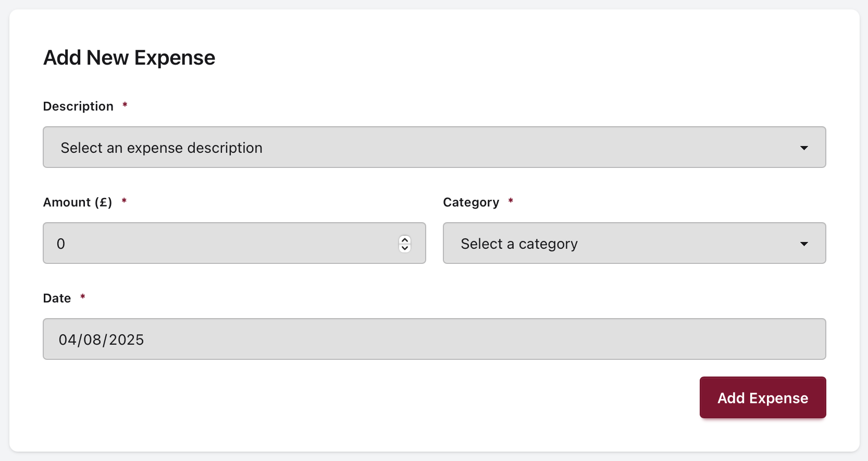Click the Date label
Viewport: 868px width, 461px height.
56,298
